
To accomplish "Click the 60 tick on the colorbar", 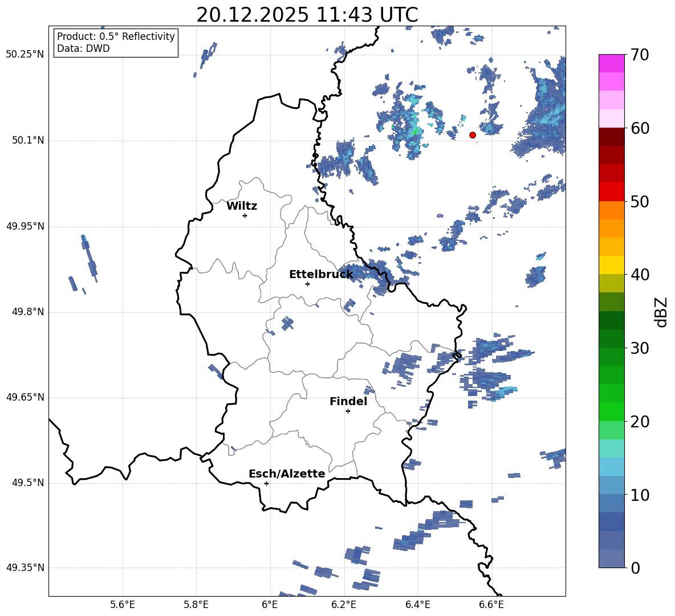I will tap(640, 128).
